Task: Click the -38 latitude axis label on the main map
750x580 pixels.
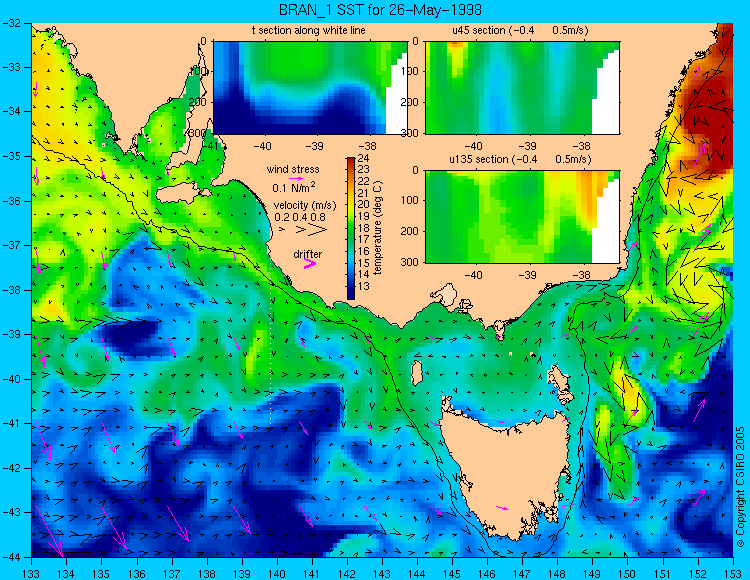Action: coord(12,290)
